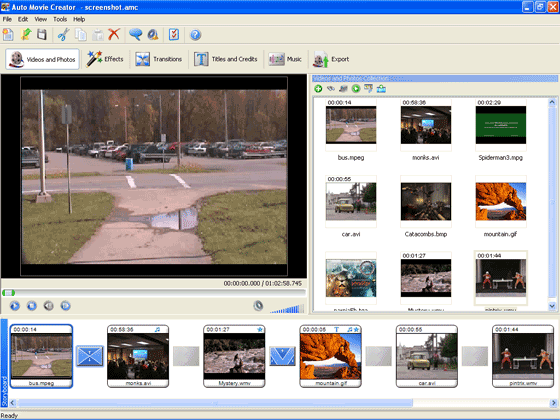Select monks.avi clip on storyboard

(138, 356)
